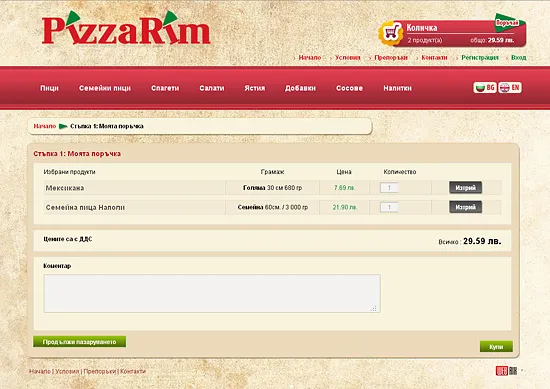The height and width of the screenshot is (389, 550).
Task: Open Контакти in top links
Action: coord(434,58)
